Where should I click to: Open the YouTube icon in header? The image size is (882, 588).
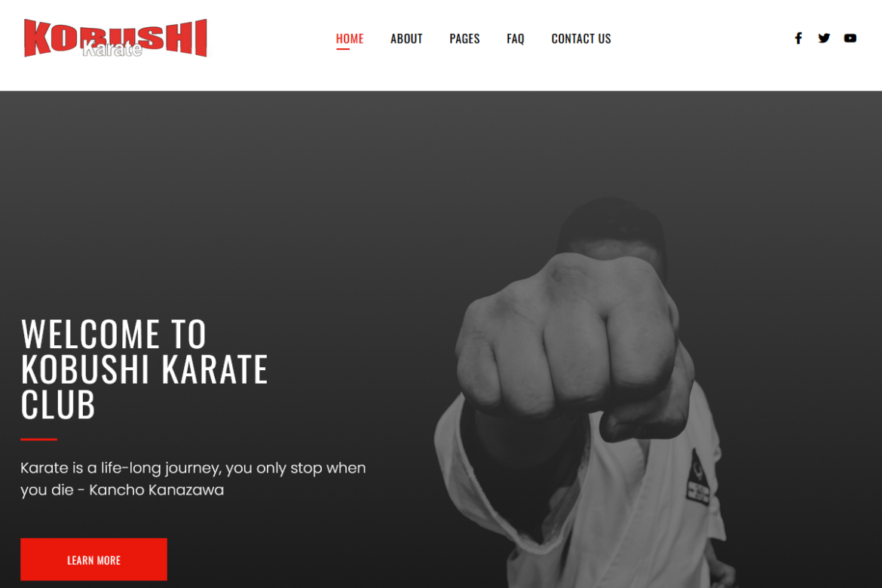click(850, 38)
